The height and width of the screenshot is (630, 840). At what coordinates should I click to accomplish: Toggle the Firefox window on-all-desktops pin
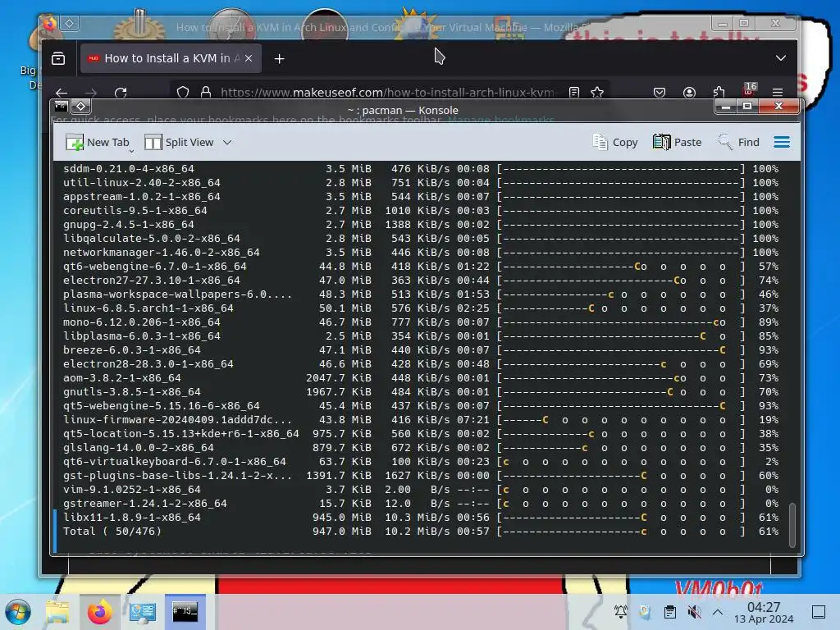(x=70, y=23)
